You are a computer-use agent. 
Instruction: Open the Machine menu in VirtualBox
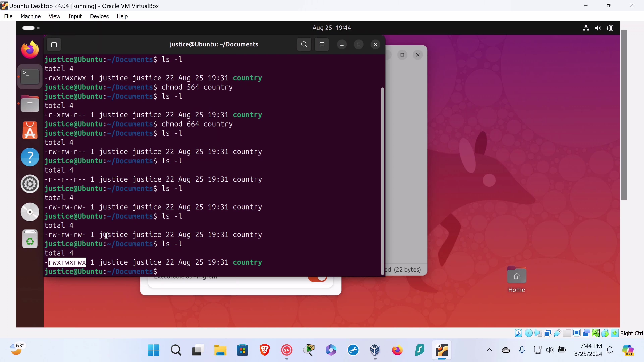tap(31, 16)
